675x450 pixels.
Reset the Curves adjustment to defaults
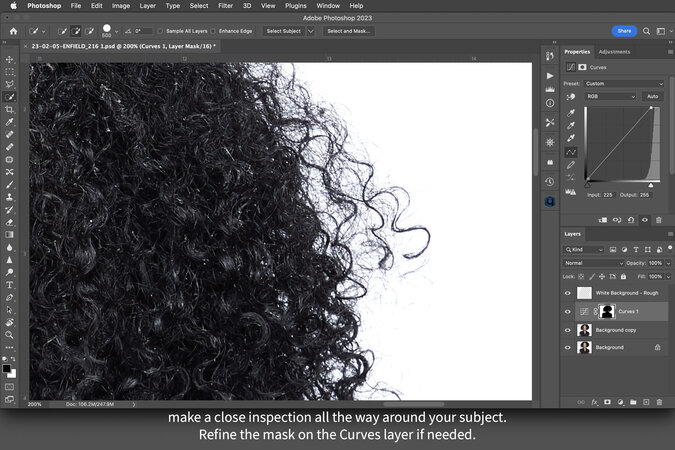(x=631, y=220)
